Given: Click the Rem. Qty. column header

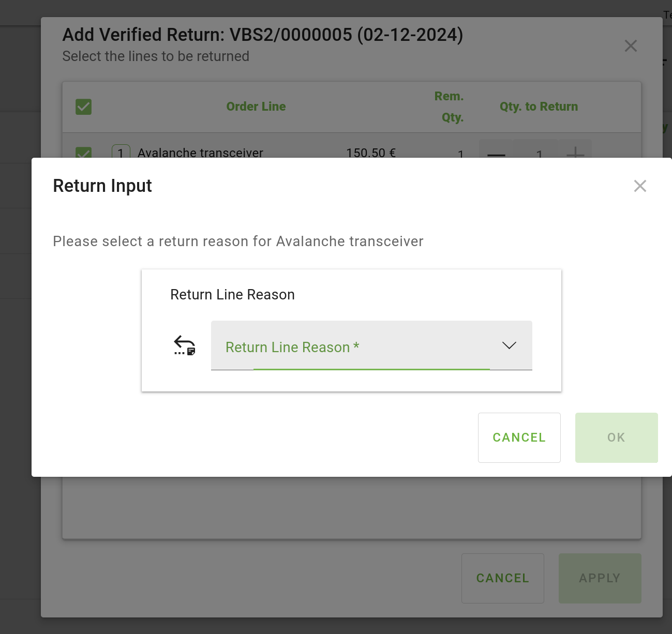Looking at the screenshot, I should click(449, 107).
